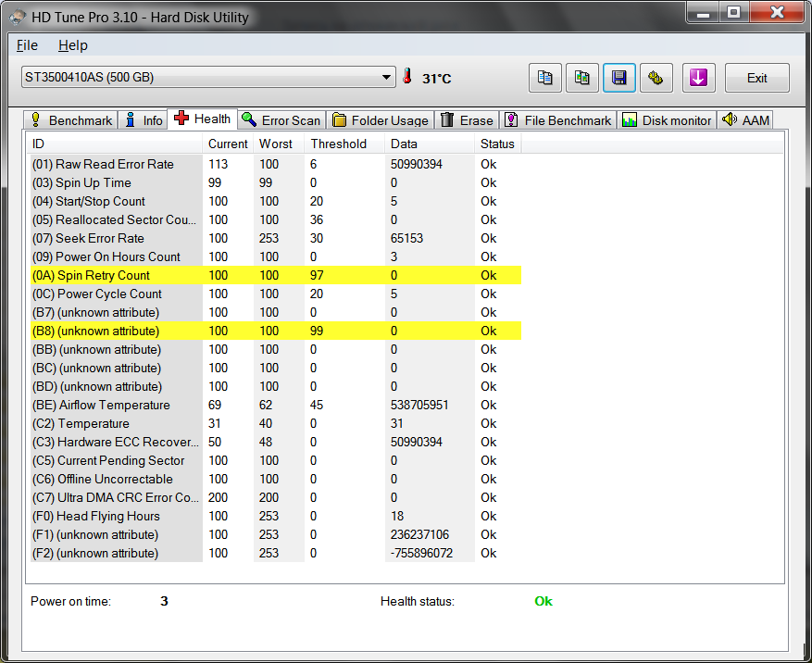Screen dimensions: 812x663
Task: Click the Status column header
Action: (x=496, y=144)
